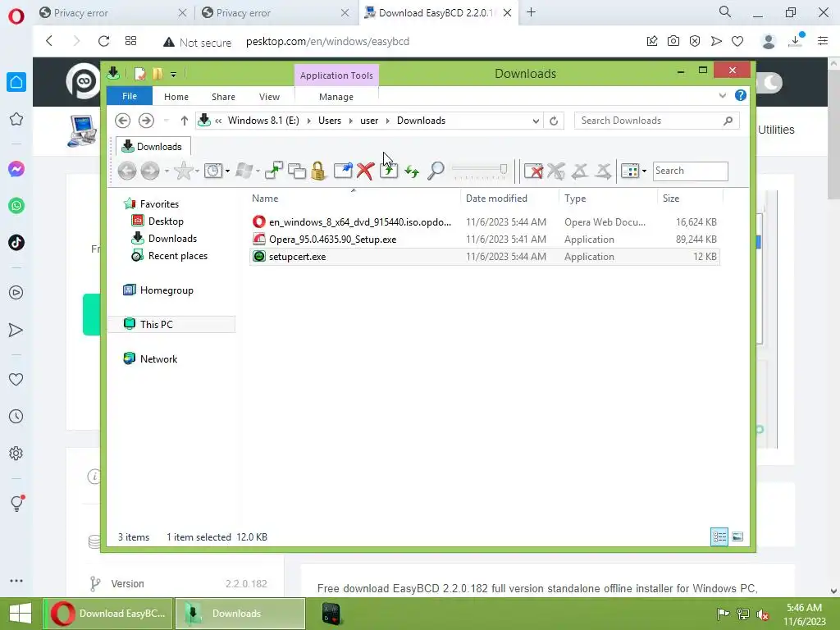Click the overlapping windows toolbar icon

[297, 171]
